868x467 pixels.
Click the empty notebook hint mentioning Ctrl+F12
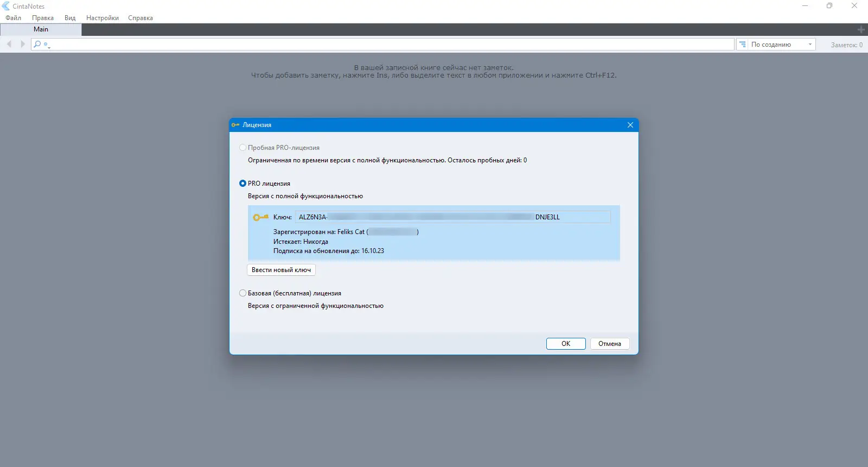pos(434,75)
